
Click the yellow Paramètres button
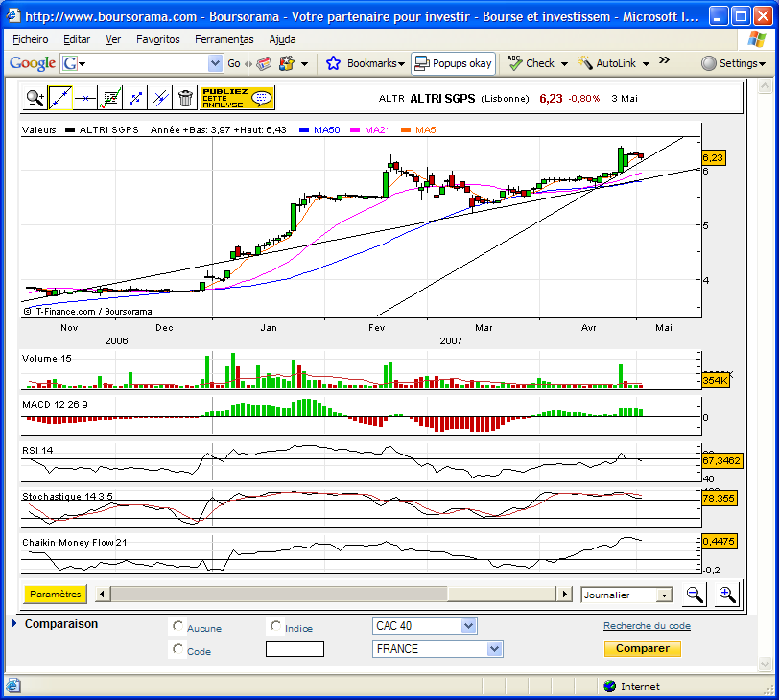[x=55, y=594]
